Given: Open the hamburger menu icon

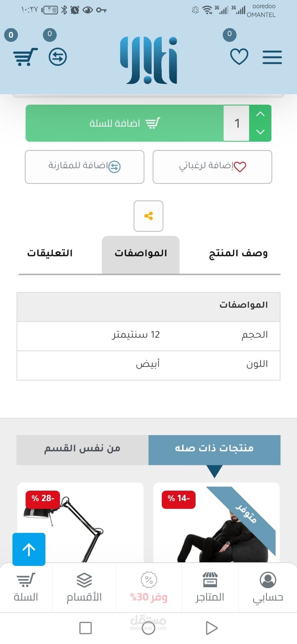Looking at the screenshot, I should pos(272,57).
